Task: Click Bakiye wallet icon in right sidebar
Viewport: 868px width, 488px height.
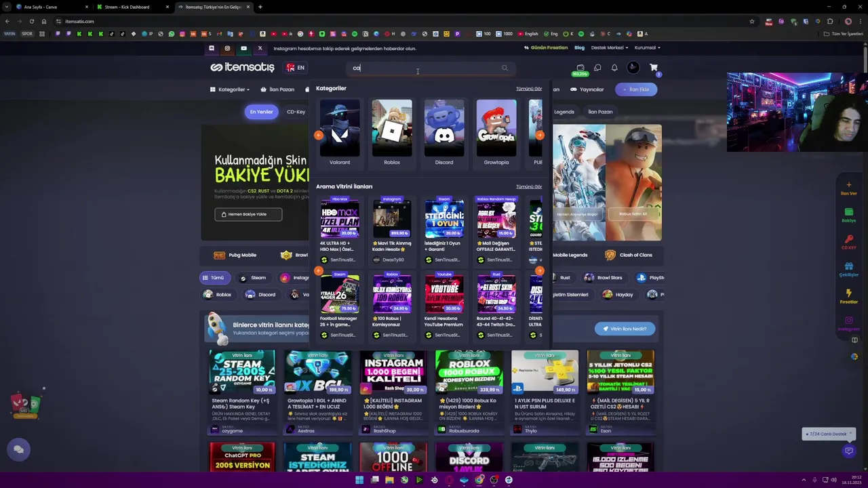Action: click(x=848, y=212)
